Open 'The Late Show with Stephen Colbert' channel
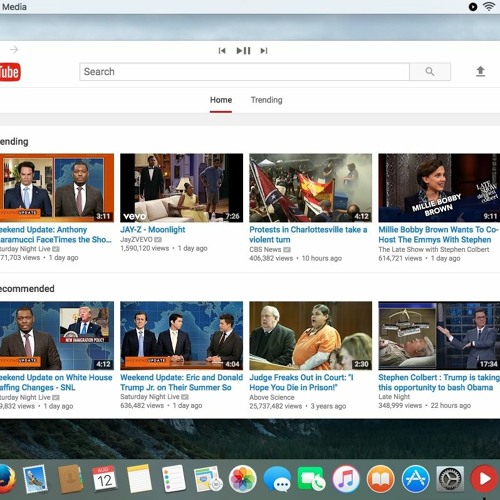The height and width of the screenshot is (500, 500). click(434, 249)
